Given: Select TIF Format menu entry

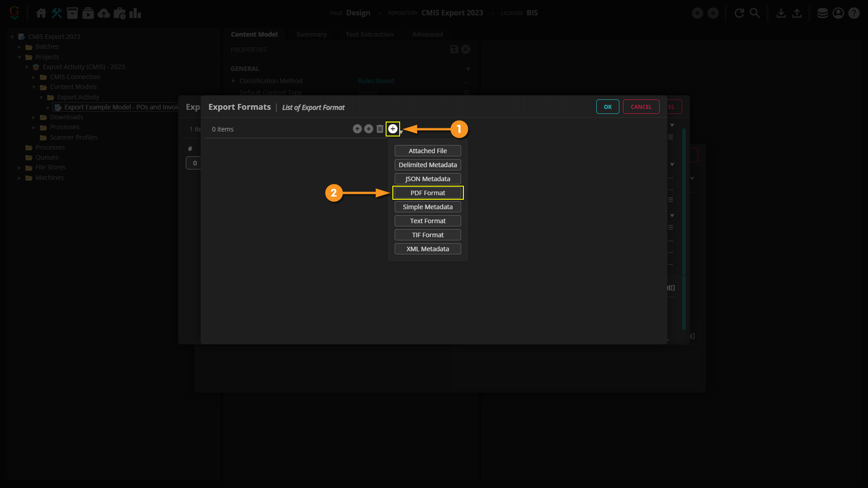Looking at the screenshot, I should (x=428, y=235).
